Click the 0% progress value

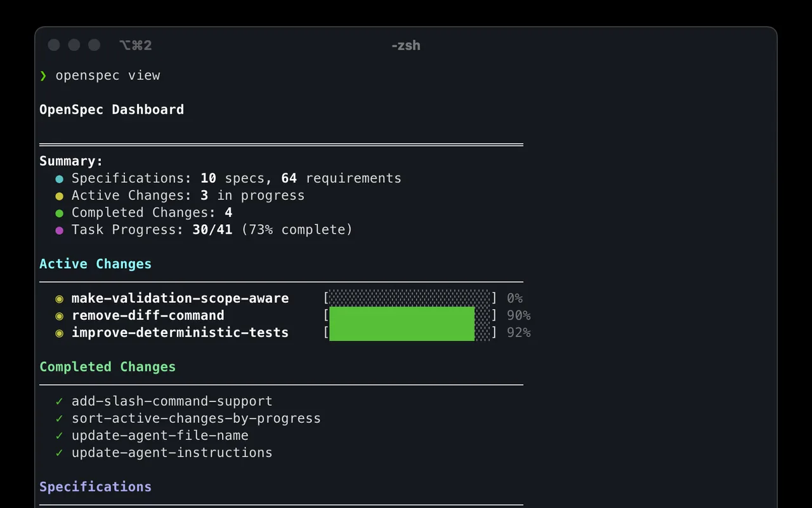514,298
